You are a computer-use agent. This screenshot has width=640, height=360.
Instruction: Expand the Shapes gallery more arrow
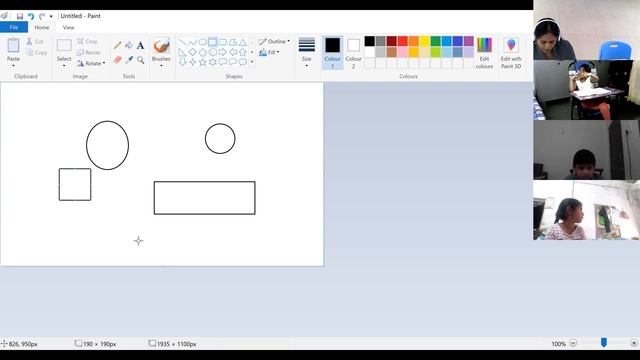point(252,62)
